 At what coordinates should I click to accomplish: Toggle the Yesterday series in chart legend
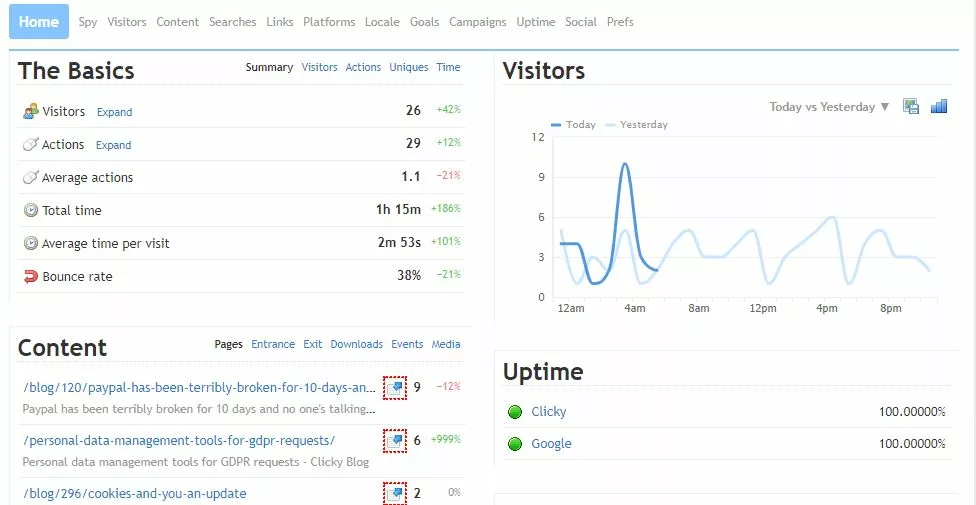click(636, 125)
